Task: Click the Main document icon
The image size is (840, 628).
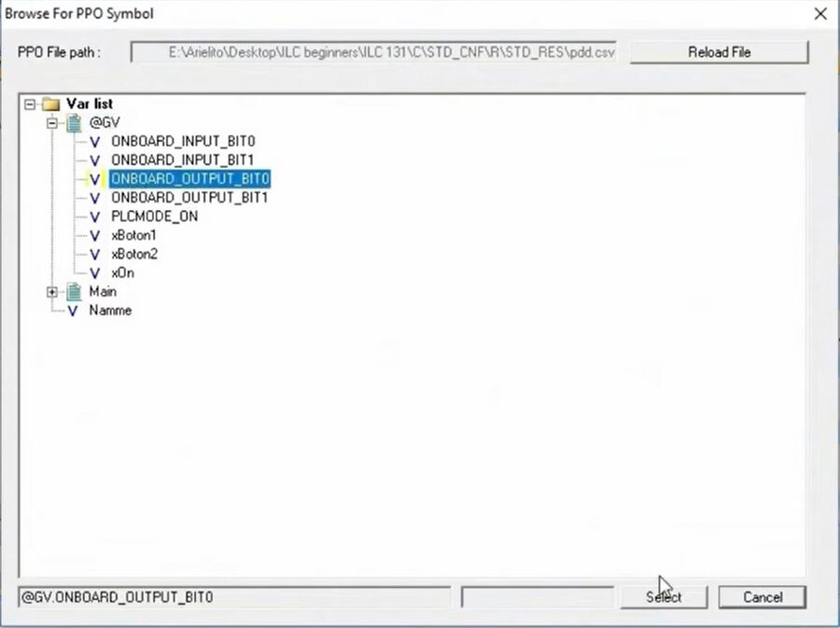Action: (74, 291)
